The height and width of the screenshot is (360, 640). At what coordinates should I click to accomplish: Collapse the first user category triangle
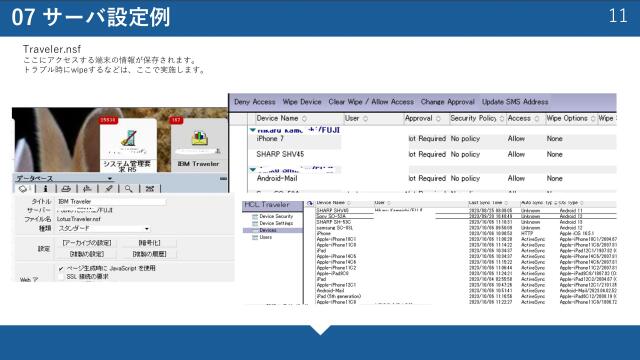(x=253, y=130)
